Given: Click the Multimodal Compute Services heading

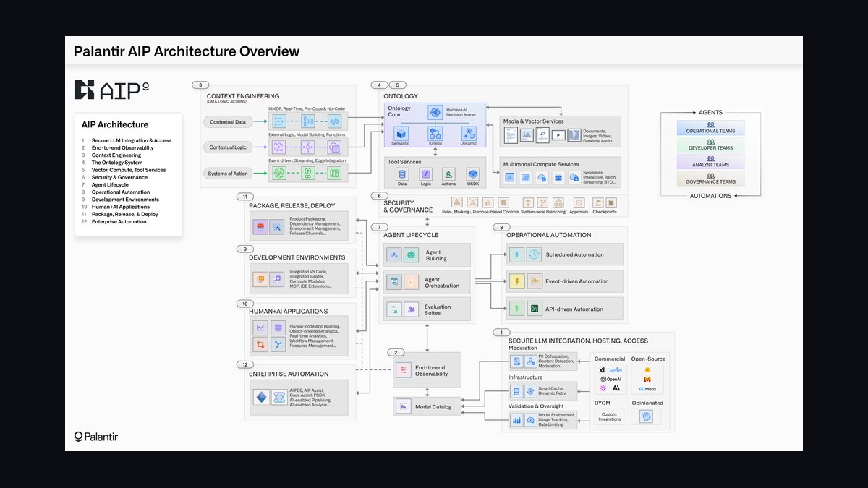Looking at the screenshot, I should [x=541, y=164].
